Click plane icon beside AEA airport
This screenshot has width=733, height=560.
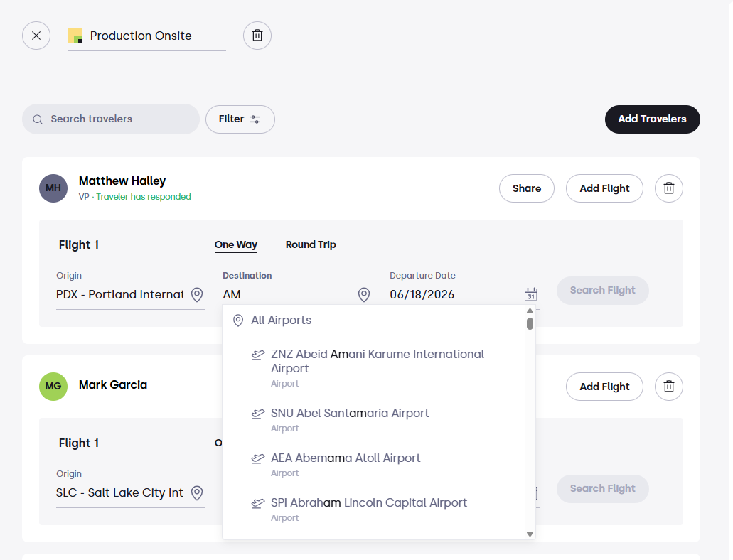coord(258,458)
